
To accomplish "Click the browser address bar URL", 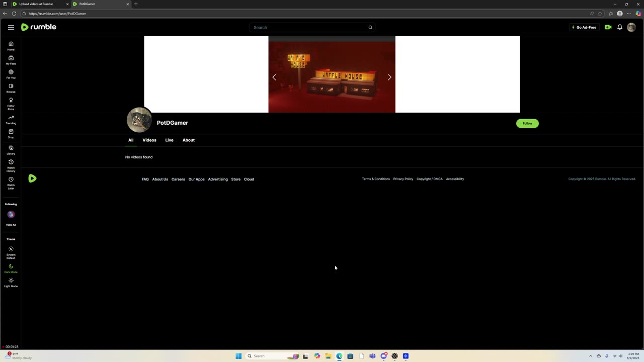I will point(57,14).
